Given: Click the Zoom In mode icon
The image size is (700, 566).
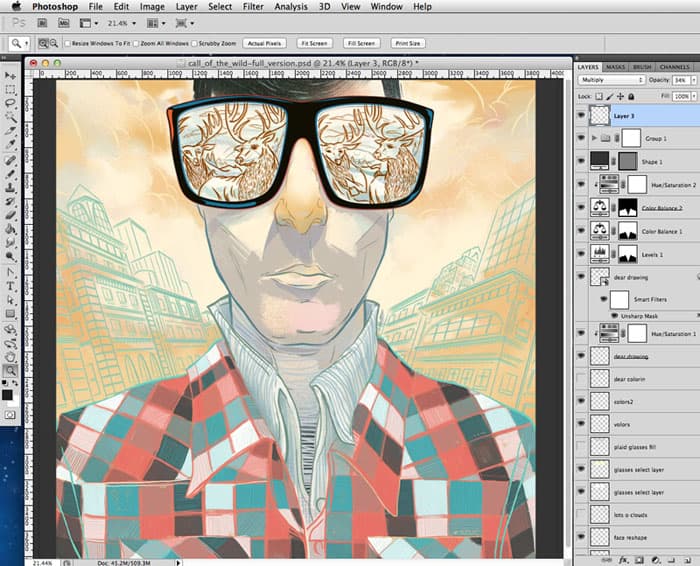Looking at the screenshot, I should coord(43,43).
